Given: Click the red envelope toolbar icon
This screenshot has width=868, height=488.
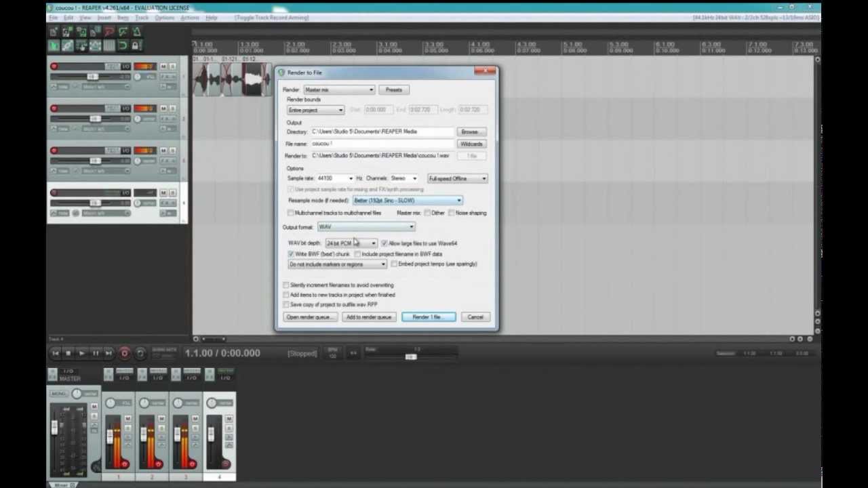Looking at the screenshot, I should 109,32.
